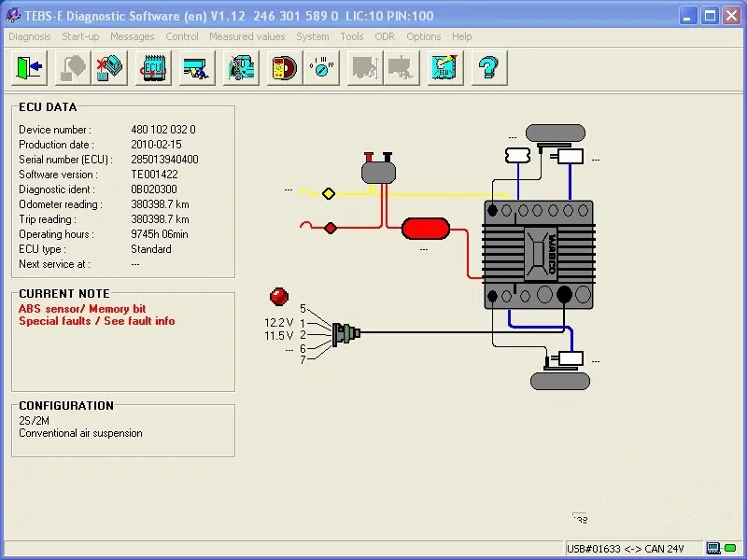This screenshot has width=747, height=560.
Task: Open help via the question mark icon
Action: tap(489, 68)
